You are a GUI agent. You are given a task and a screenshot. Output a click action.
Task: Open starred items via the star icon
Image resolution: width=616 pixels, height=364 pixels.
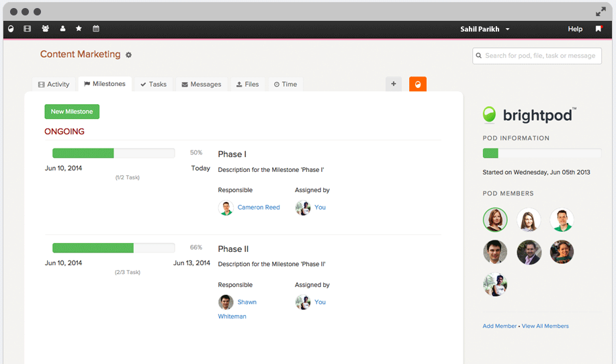tap(79, 29)
